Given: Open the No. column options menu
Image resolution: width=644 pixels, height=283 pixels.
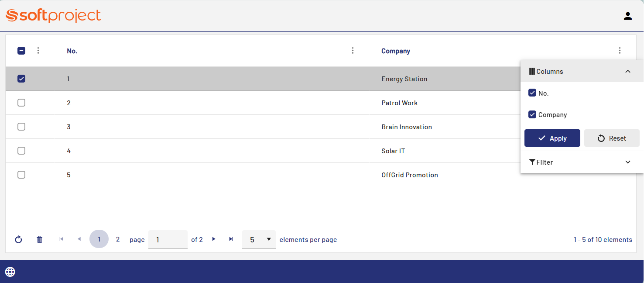Looking at the screenshot, I should click(353, 51).
